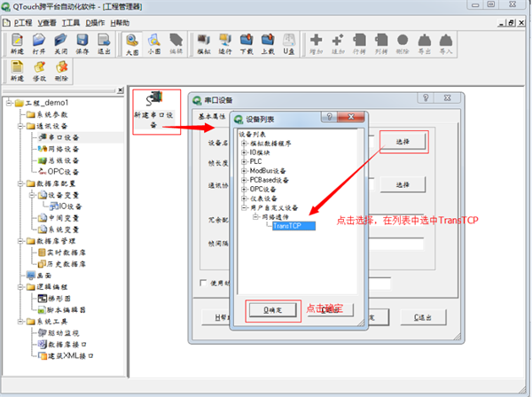
Task: Expand the ModBus设备 node in device list
Action: [245, 170]
